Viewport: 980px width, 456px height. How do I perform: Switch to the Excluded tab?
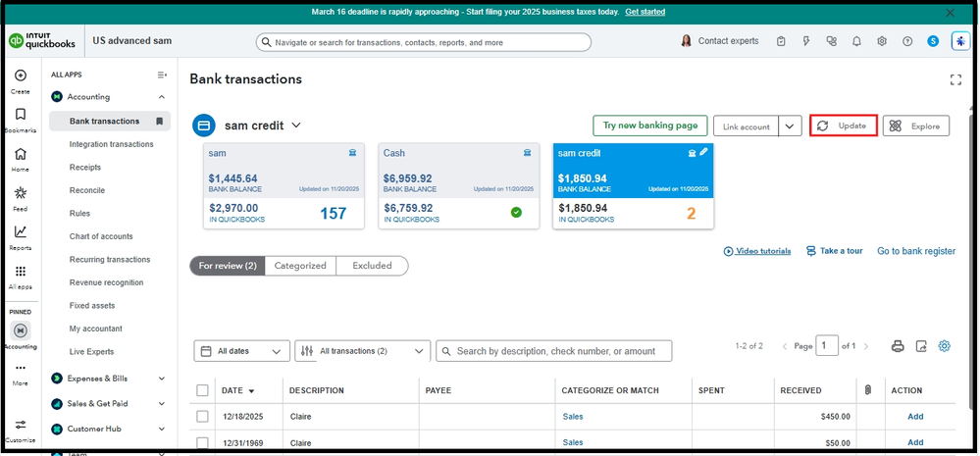click(x=372, y=266)
